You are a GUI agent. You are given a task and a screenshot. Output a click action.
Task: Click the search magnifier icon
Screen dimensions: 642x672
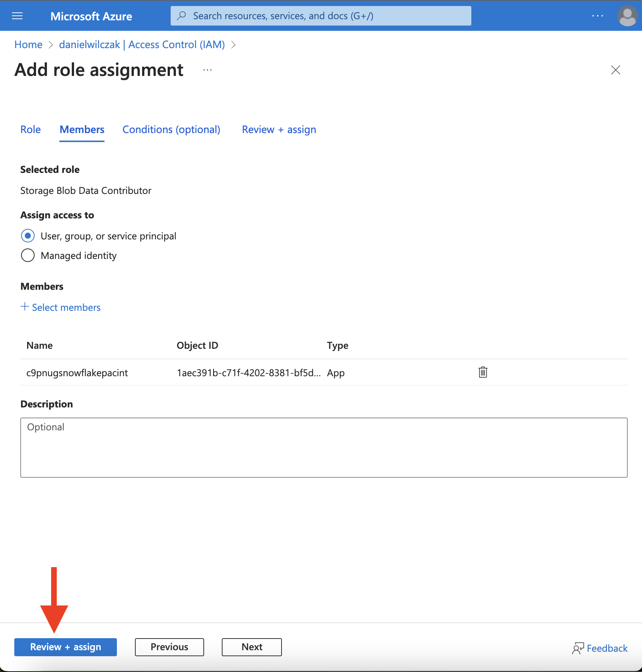(182, 16)
